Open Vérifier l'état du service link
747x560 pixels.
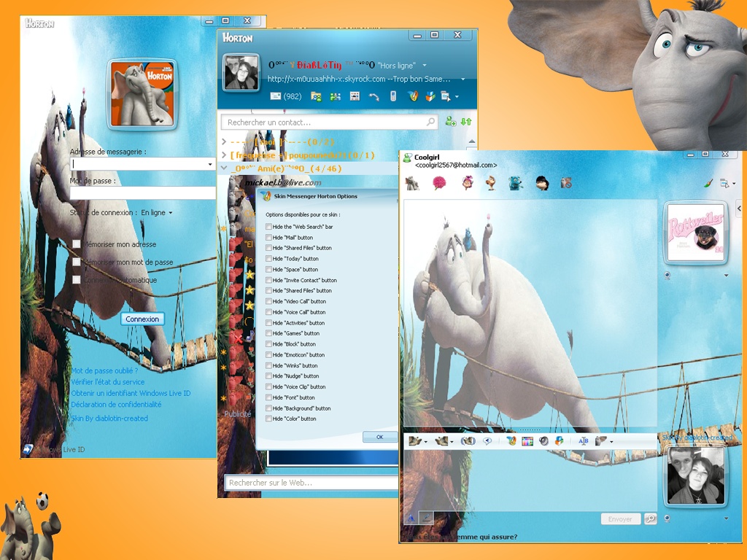108,382
